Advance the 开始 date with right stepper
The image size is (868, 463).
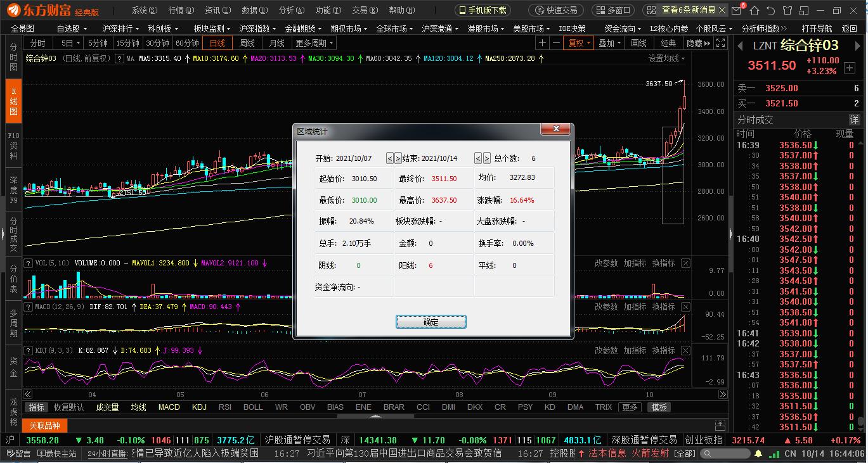pos(398,158)
